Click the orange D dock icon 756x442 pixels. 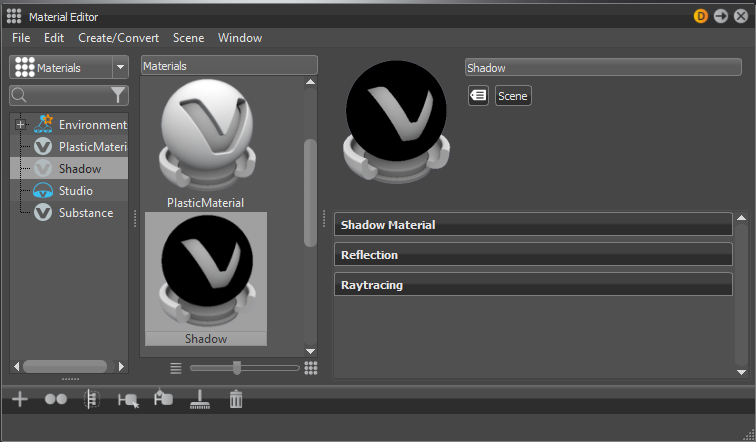701,16
